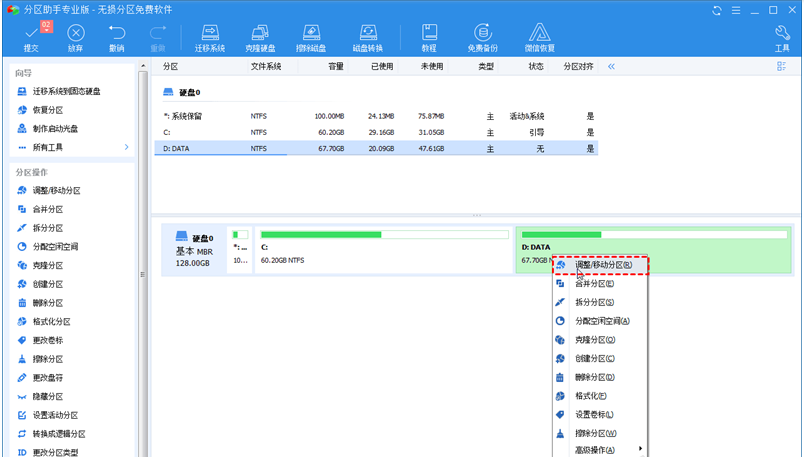The height and width of the screenshot is (457, 804).
Task: Choose 隐藏分区 in the left sidebar
Action: click(x=48, y=396)
